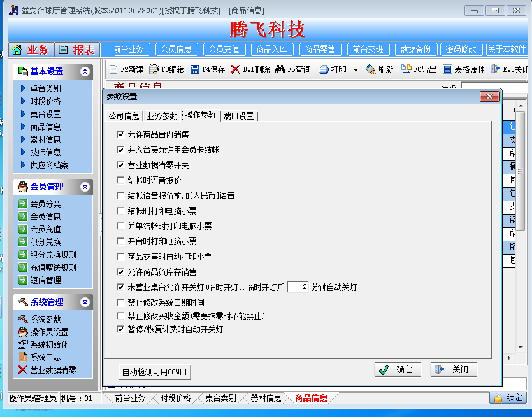532x417 pixels.
Task: Open 业务 home icon tab
Action: tap(31, 50)
